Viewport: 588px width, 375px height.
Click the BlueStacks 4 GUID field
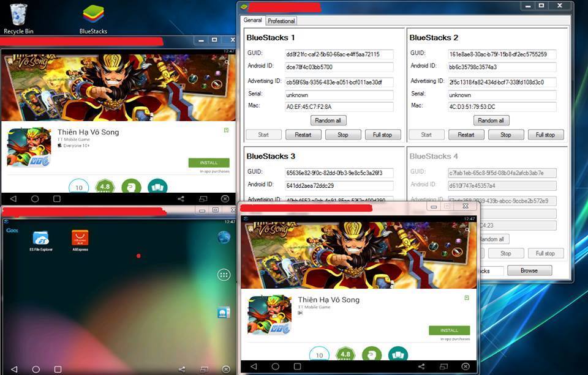(502, 173)
